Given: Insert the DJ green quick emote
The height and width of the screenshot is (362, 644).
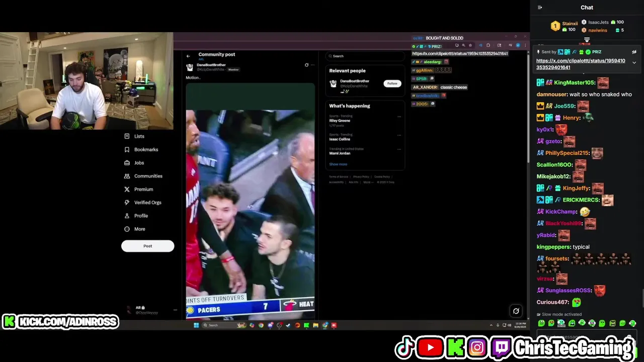Looking at the screenshot, I should coord(561,323).
